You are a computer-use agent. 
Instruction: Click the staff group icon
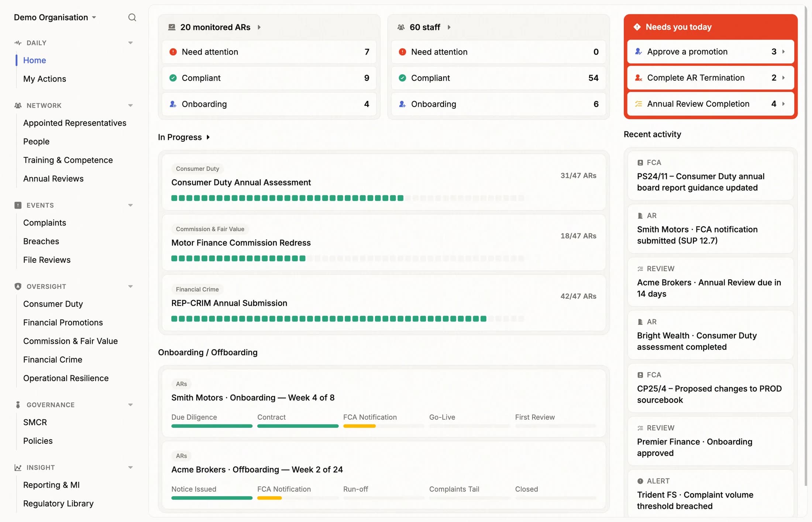pos(401,27)
